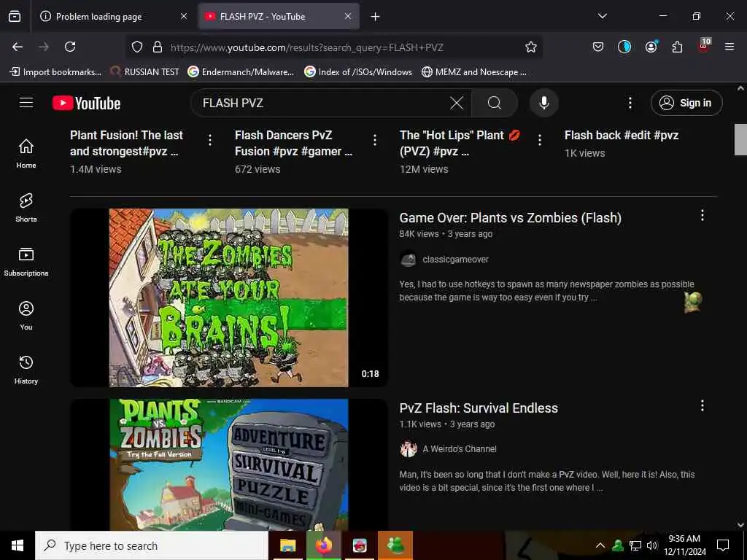Open options for Plant Fusion short
This screenshot has height=560, width=747.
pos(210,139)
